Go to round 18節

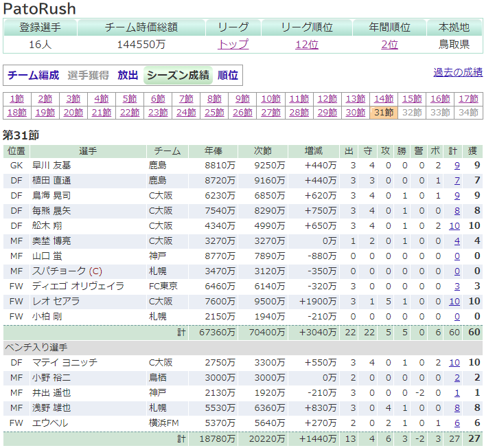(x=17, y=113)
